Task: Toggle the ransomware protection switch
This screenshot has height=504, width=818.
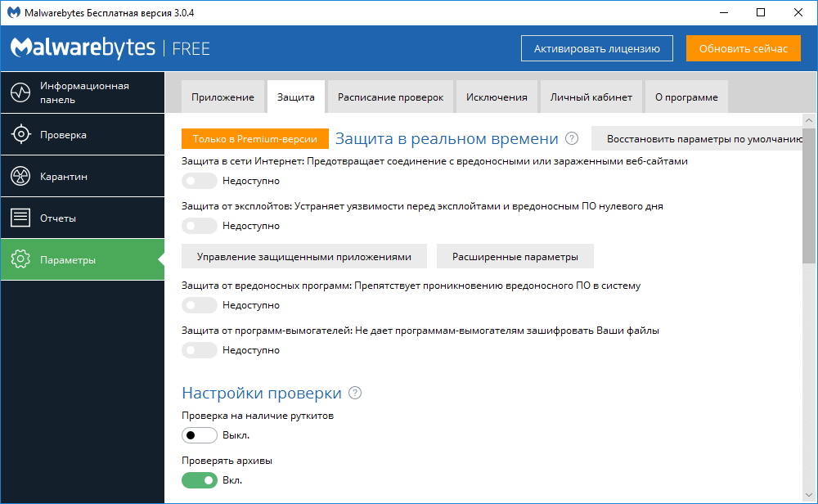Action: (x=200, y=350)
